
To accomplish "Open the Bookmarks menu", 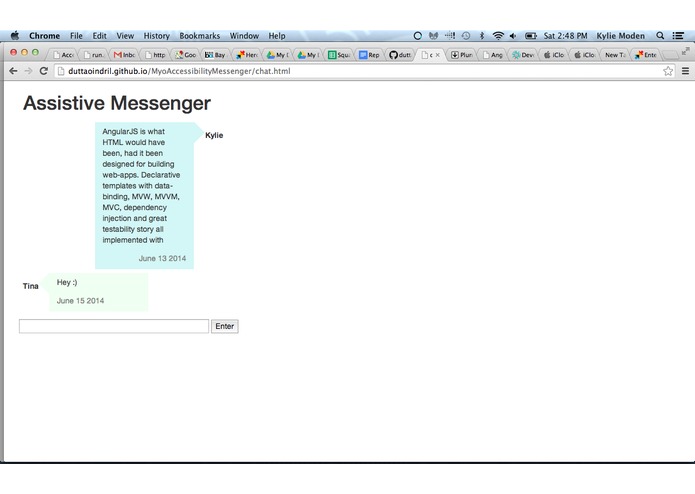I will pyautogui.click(x=199, y=36).
